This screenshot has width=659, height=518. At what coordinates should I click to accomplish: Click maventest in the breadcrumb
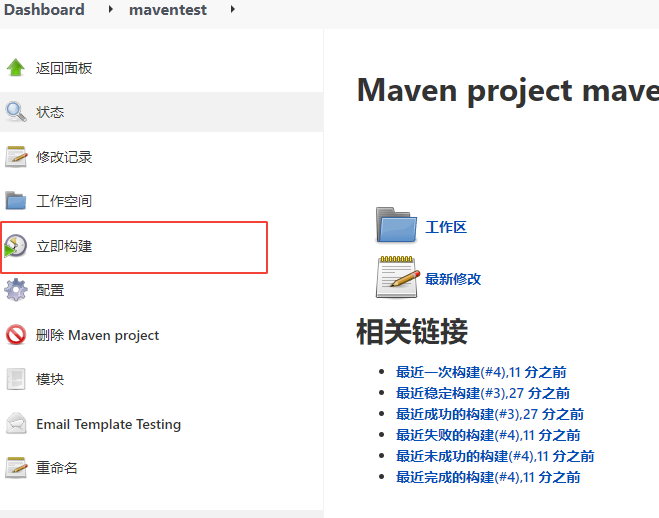(168, 10)
